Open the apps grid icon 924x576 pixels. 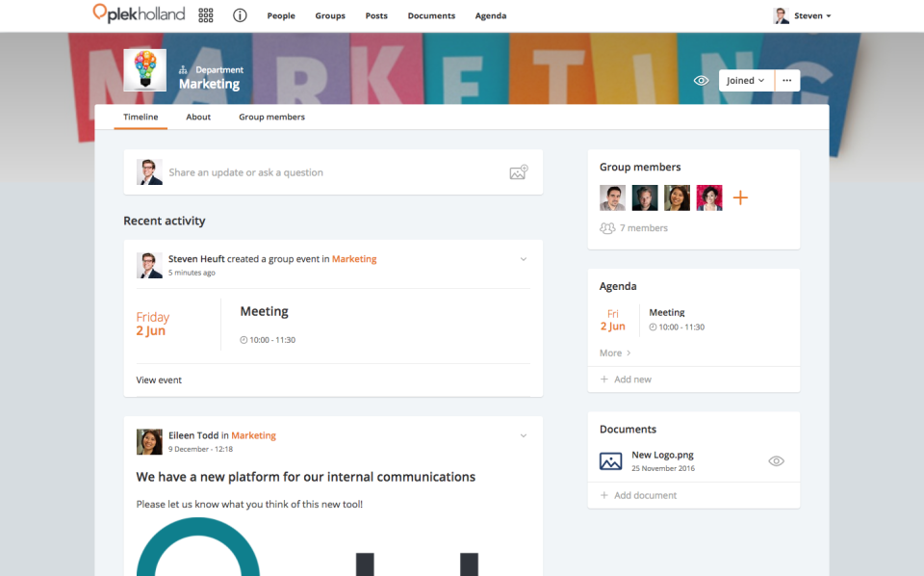pyautogui.click(x=206, y=15)
